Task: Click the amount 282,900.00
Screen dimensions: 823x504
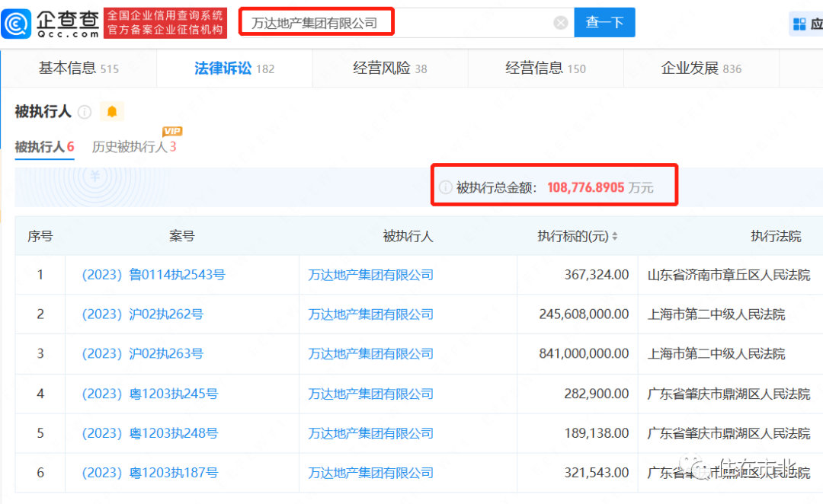Action: tap(596, 394)
